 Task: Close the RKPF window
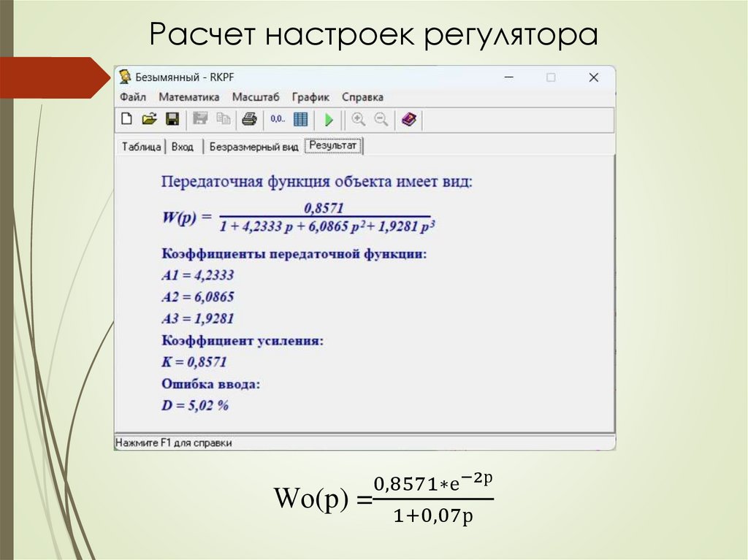pos(593,77)
